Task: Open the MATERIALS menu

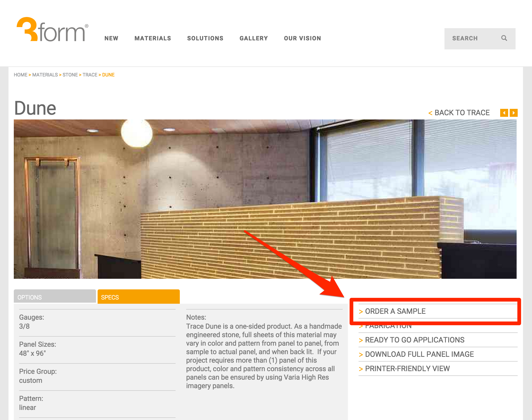Action: [x=152, y=38]
